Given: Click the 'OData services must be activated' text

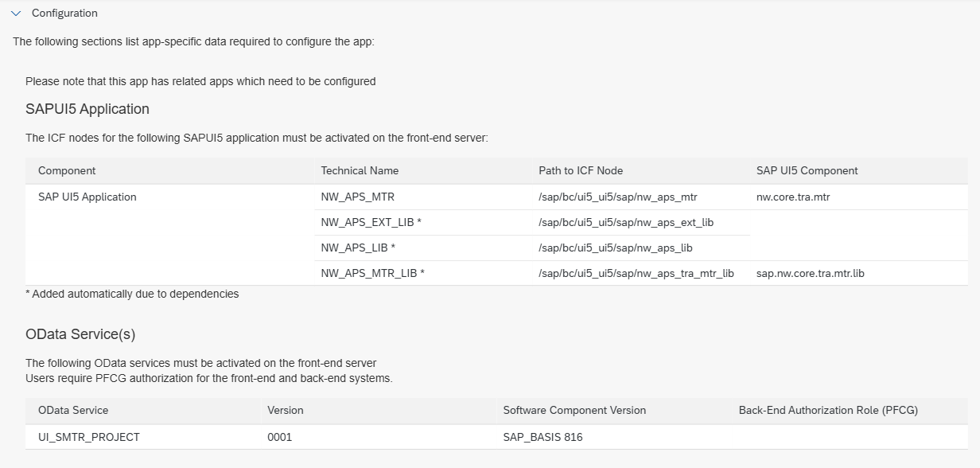Looking at the screenshot, I should (x=201, y=363).
